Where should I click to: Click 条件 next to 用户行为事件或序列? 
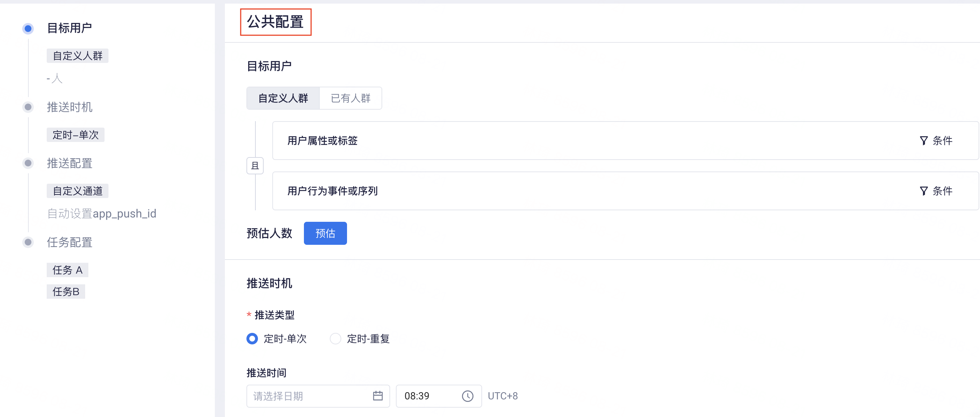click(x=942, y=191)
